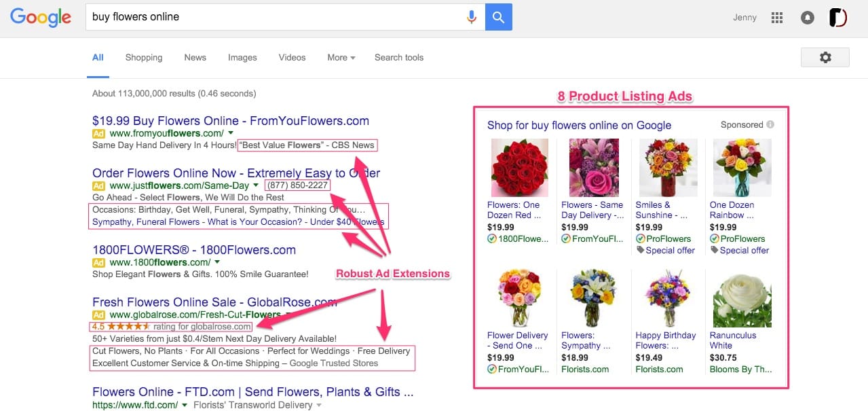Click the blue search magnifier button

tap(499, 17)
